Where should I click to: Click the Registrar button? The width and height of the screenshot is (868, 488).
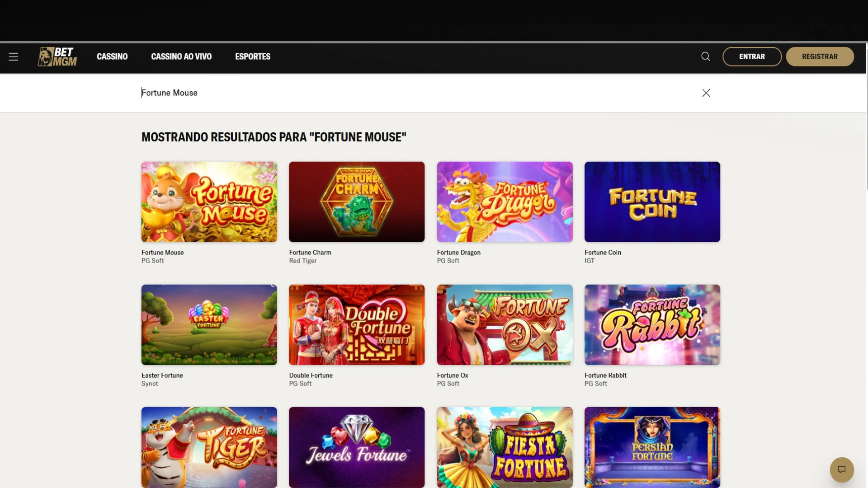point(820,56)
